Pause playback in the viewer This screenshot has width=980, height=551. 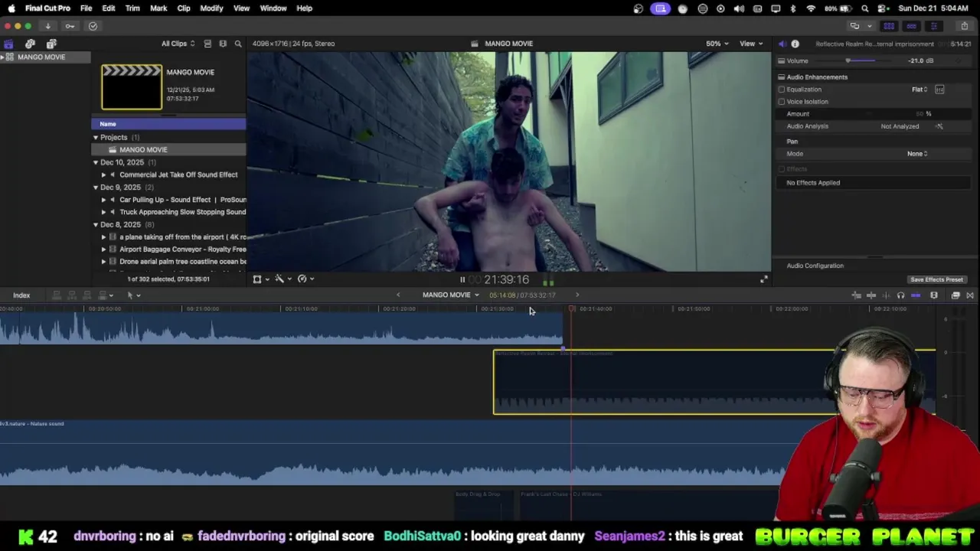pos(462,280)
